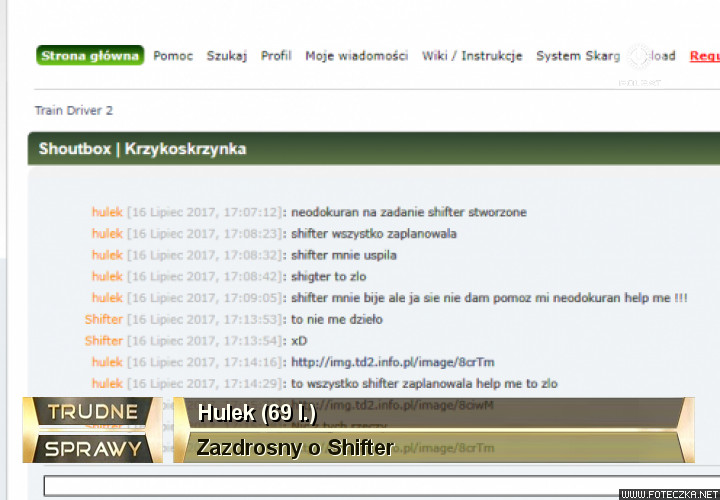Viewport: 720px width, 500px height.
Task: Click the partially visible red Register link
Action: (704, 56)
